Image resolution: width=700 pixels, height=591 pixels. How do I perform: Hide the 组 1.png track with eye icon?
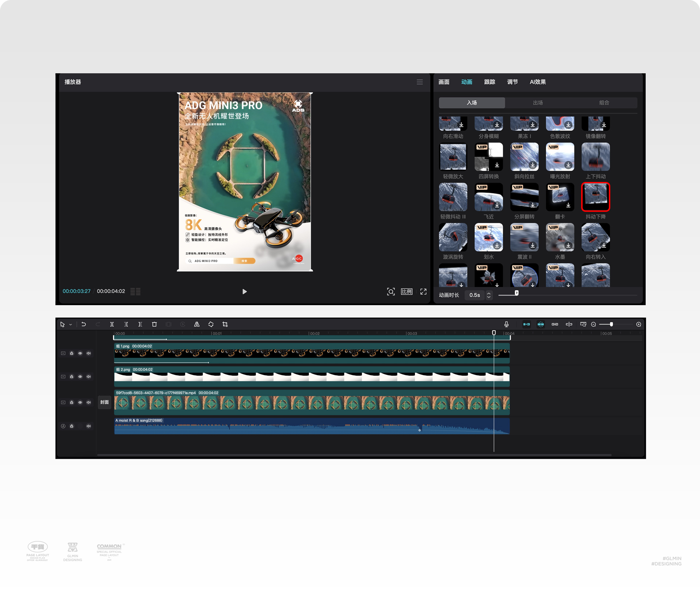click(80, 353)
